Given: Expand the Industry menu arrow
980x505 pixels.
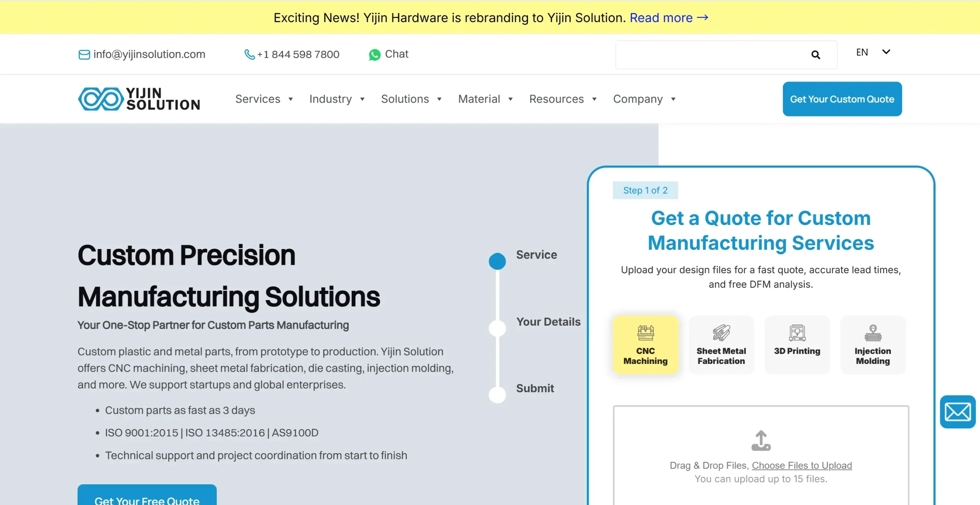Looking at the screenshot, I should [x=362, y=99].
